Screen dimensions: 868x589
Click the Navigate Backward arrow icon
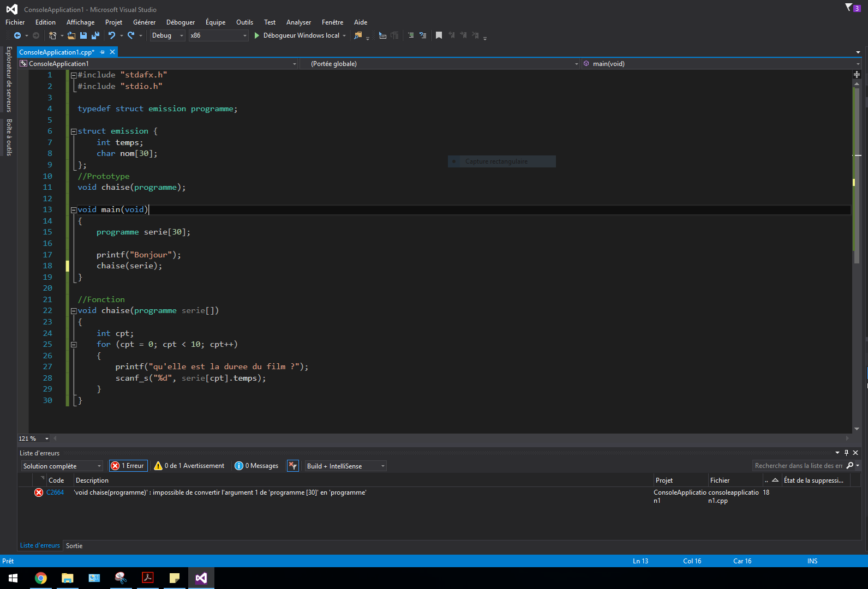coord(17,35)
